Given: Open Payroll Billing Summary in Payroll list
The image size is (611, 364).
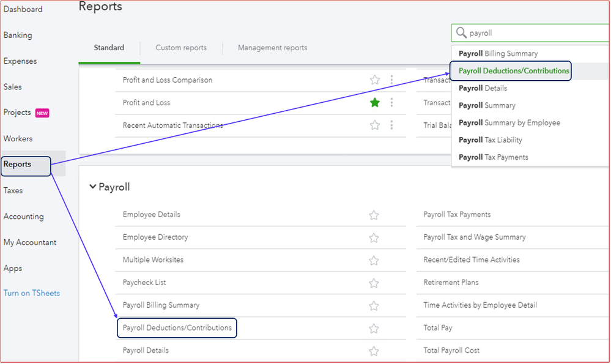Looking at the screenshot, I should pos(161,305).
